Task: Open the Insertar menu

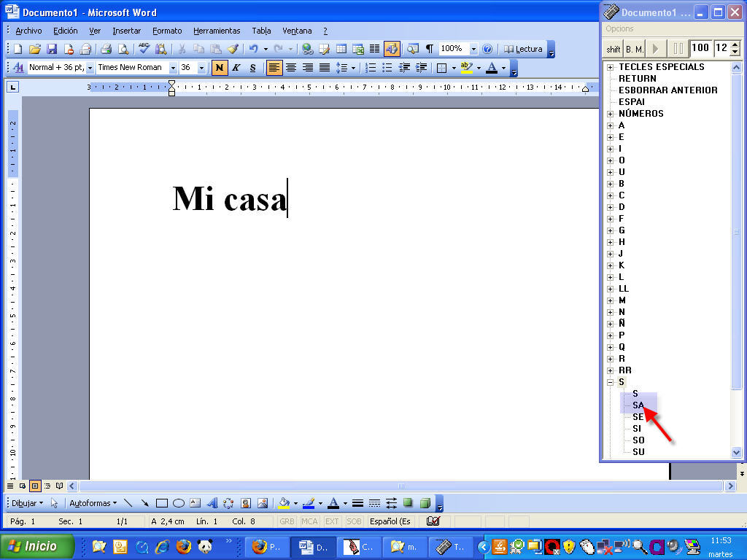Action: (x=126, y=31)
